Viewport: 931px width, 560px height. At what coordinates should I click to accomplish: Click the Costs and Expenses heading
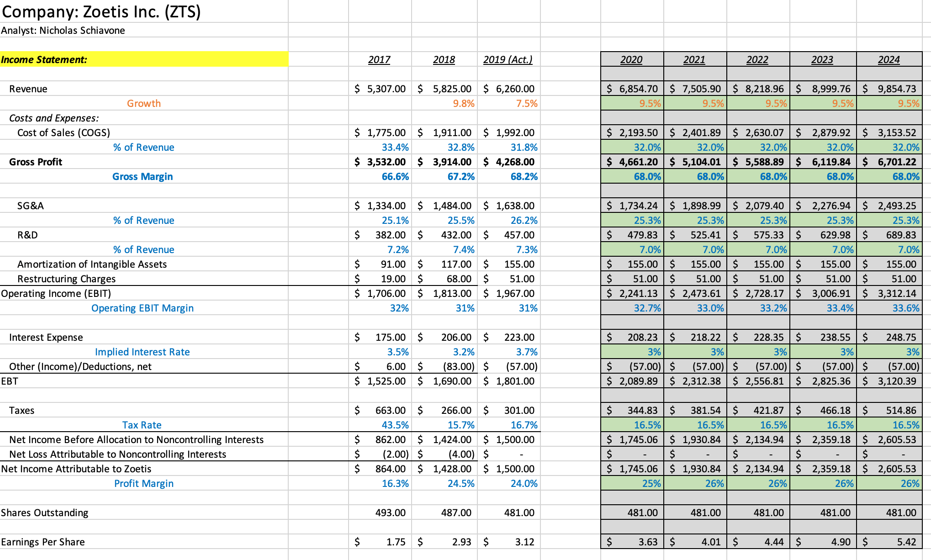54,118
